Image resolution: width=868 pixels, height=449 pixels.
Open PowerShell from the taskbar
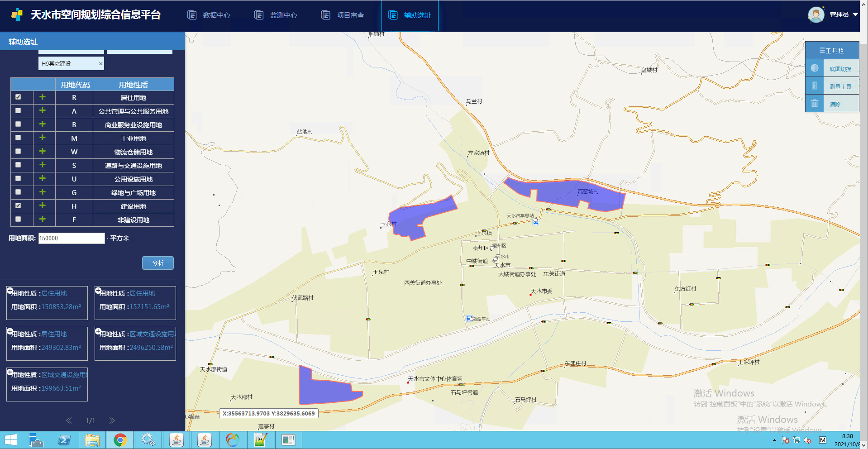click(x=64, y=440)
